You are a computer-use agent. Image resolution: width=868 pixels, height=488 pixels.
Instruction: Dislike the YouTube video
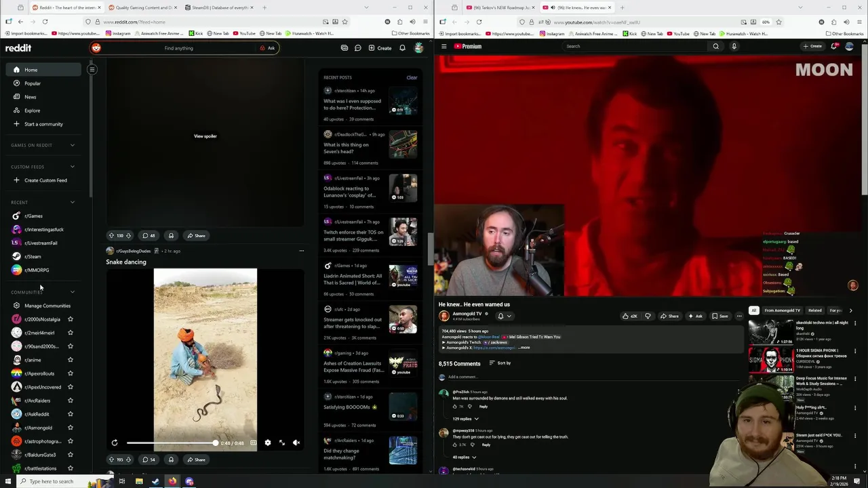(x=648, y=316)
